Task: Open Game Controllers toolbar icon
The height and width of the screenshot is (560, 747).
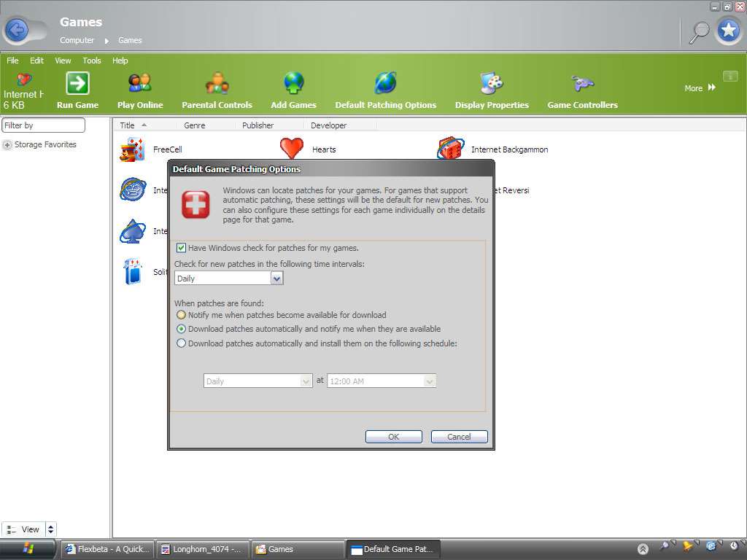Action: [582, 84]
